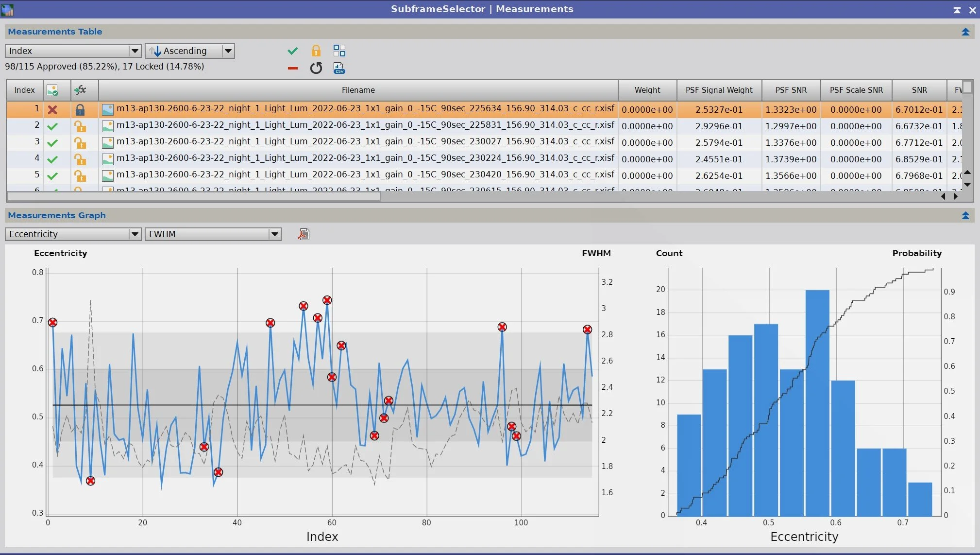
Task: Click the approved-status column header icon
Action: coord(52,90)
